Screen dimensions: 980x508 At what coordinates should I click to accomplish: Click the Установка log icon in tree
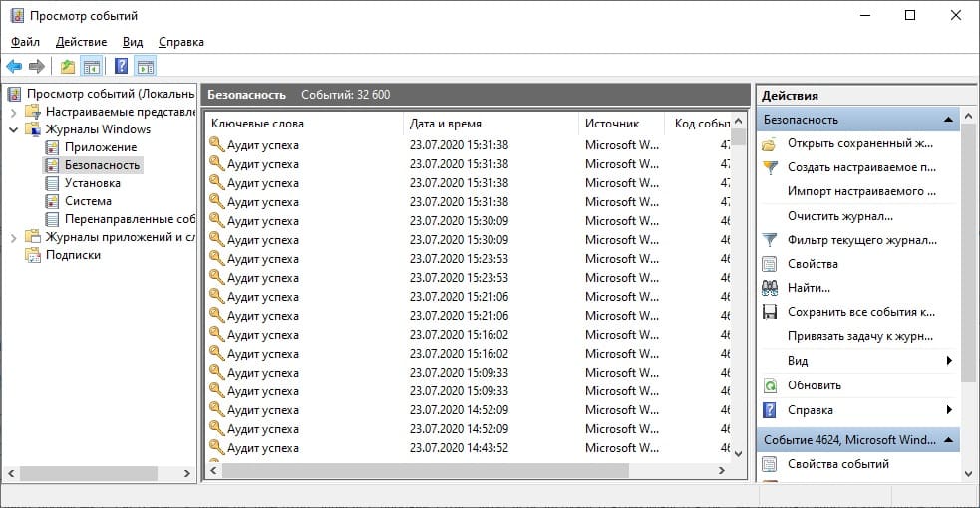click(53, 183)
